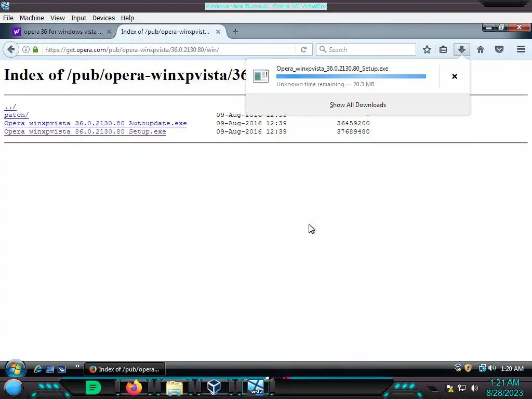Bookmark this page with the star icon

coord(427,49)
